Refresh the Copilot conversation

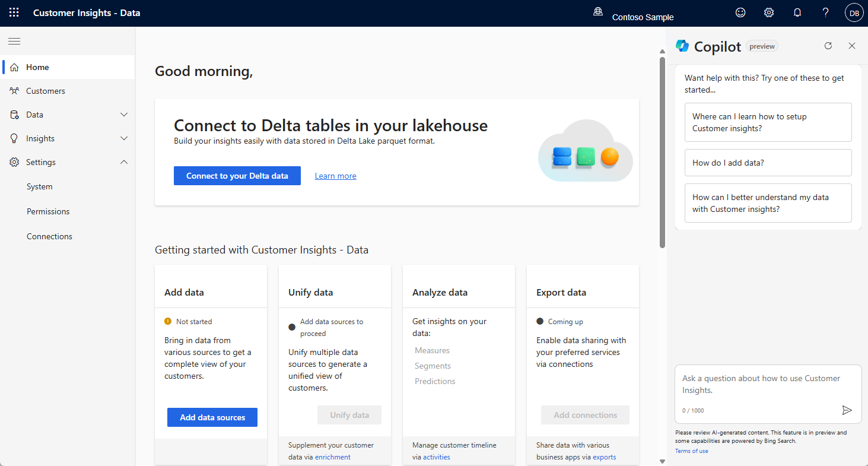click(828, 46)
